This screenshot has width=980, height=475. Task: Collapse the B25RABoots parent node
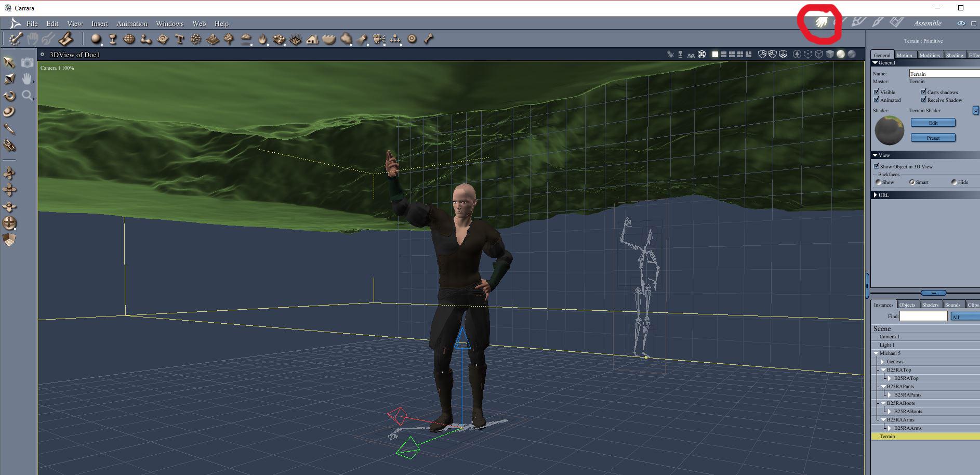coord(883,403)
